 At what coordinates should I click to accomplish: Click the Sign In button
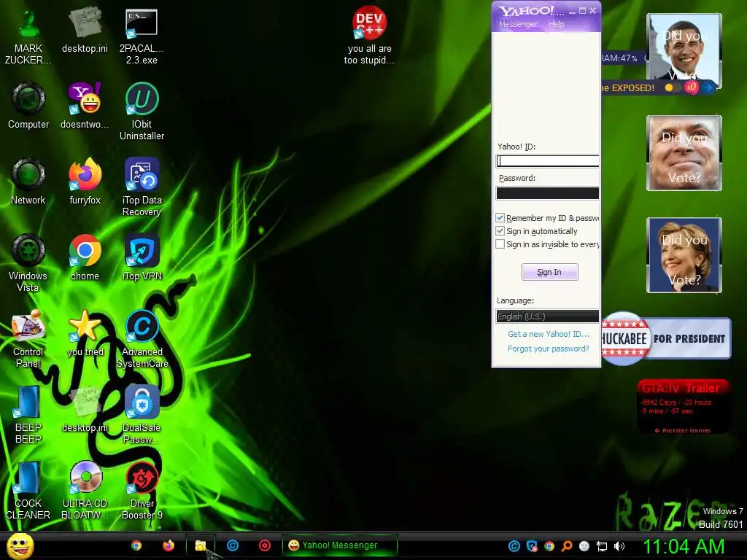[x=550, y=272]
